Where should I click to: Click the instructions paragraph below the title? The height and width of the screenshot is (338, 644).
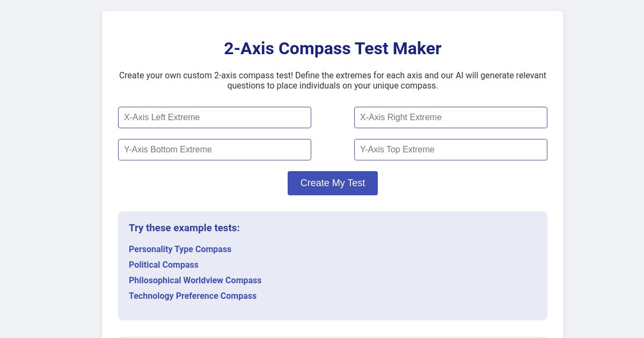[x=333, y=80]
